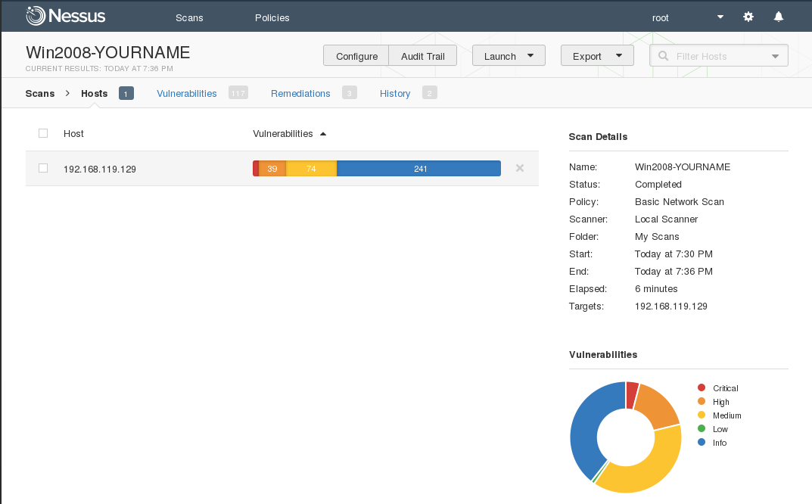Open the Filter Hosts dropdown arrow

point(775,56)
